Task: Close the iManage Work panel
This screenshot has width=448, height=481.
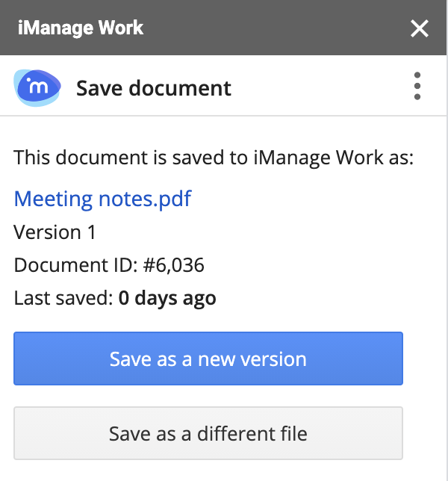Action: (420, 29)
